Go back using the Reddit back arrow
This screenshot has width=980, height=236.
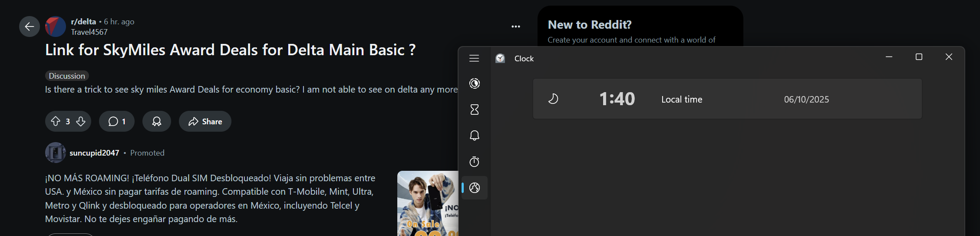(x=30, y=27)
